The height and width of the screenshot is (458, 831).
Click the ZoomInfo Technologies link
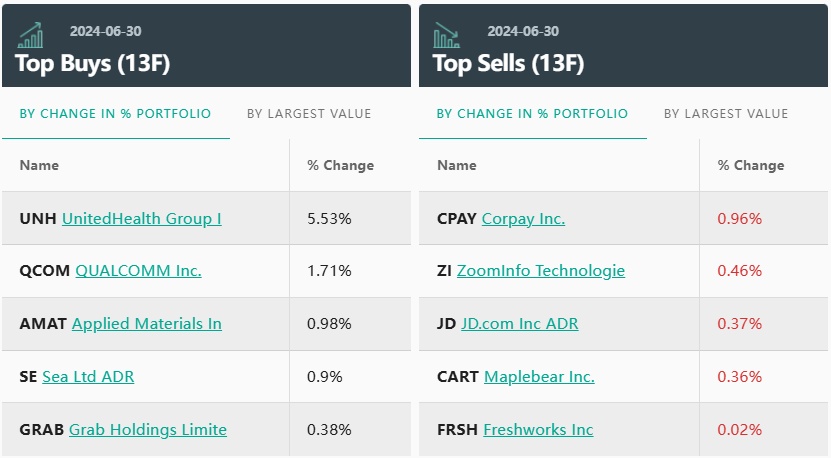(541, 271)
